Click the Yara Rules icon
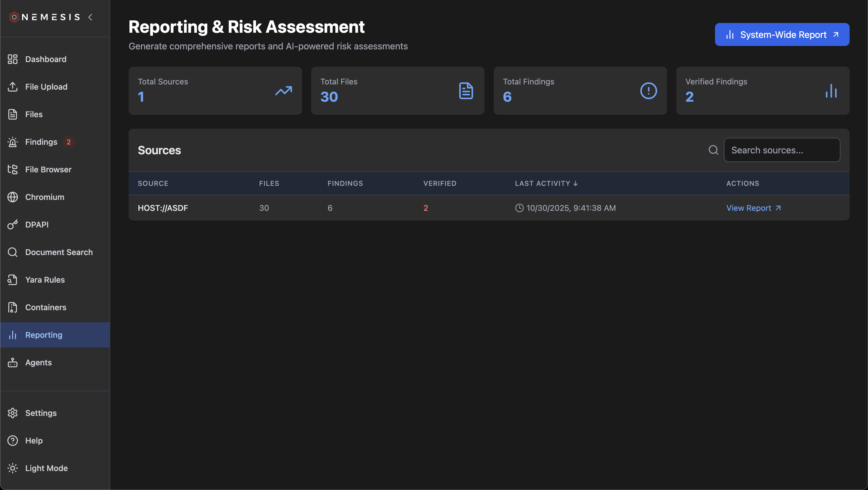Viewport: 868px width, 490px height. pos(12,279)
